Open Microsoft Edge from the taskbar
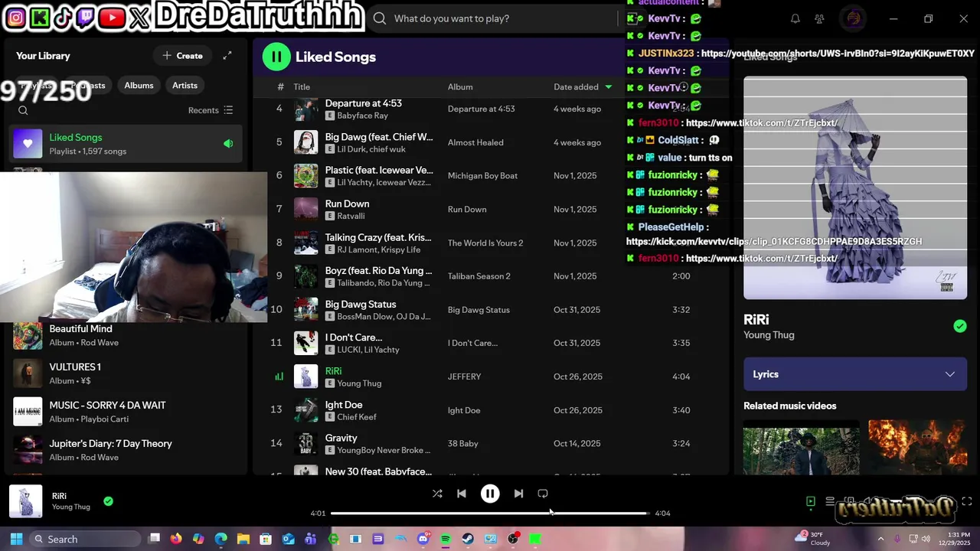 click(x=220, y=539)
